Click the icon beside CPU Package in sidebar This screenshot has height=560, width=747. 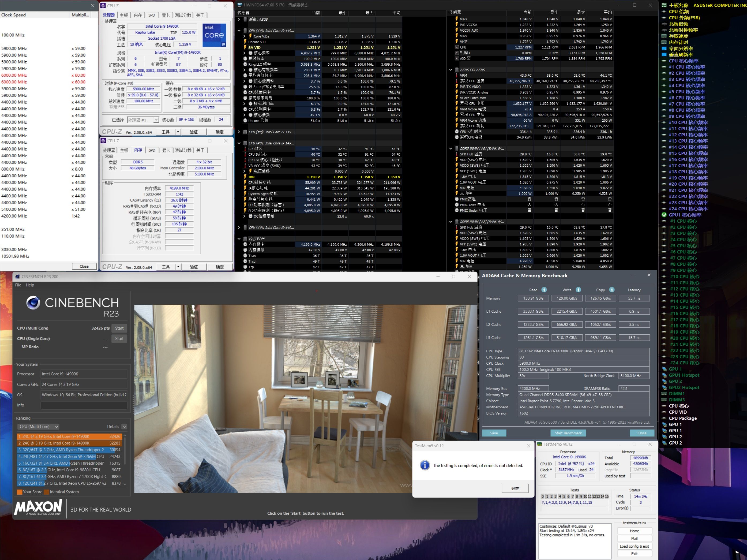pyautogui.click(x=664, y=418)
